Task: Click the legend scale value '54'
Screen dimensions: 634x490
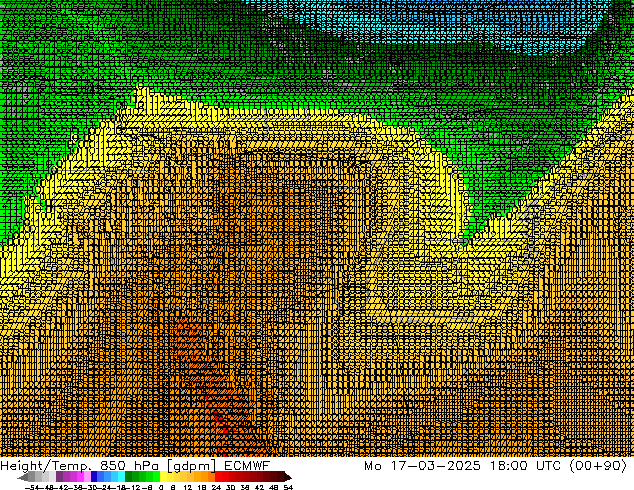Action: [288, 487]
